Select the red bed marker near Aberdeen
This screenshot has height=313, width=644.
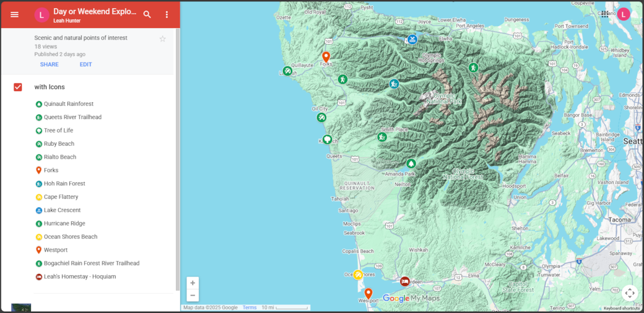coord(405,281)
